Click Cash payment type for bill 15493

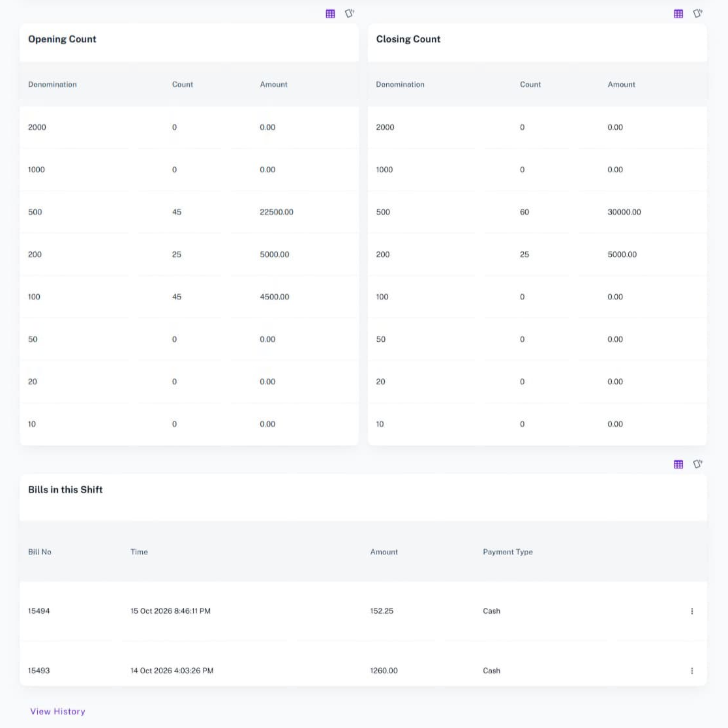pyautogui.click(x=491, y=671)
